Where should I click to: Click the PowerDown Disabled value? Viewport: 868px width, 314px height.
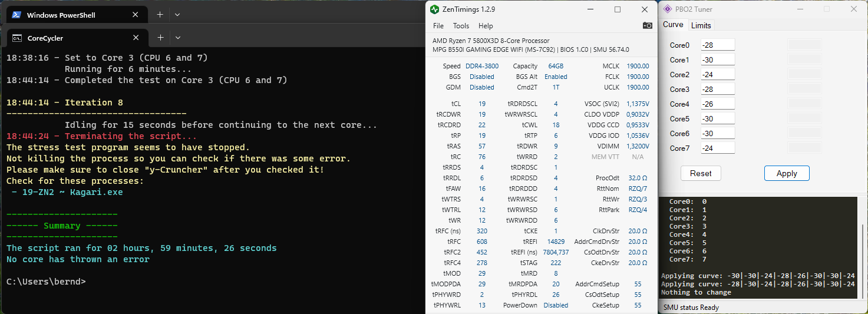click(556, 305)
